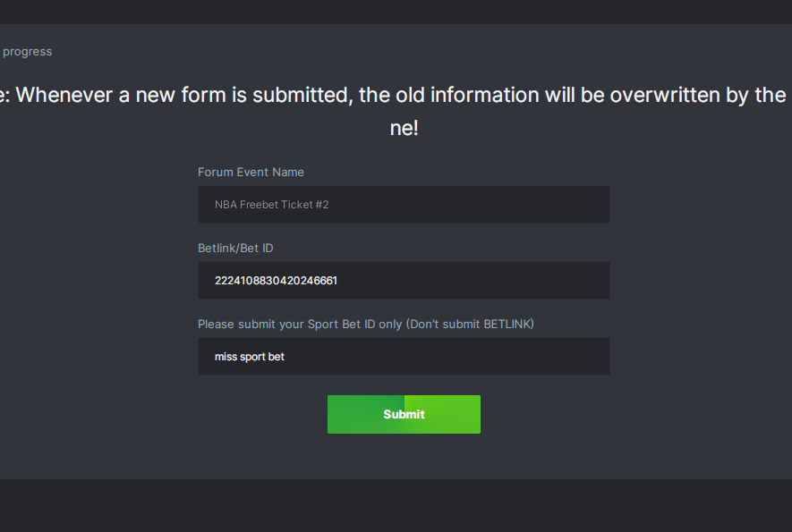Focus the Betlink/Bet ID text box

click(x=403, y=281)
